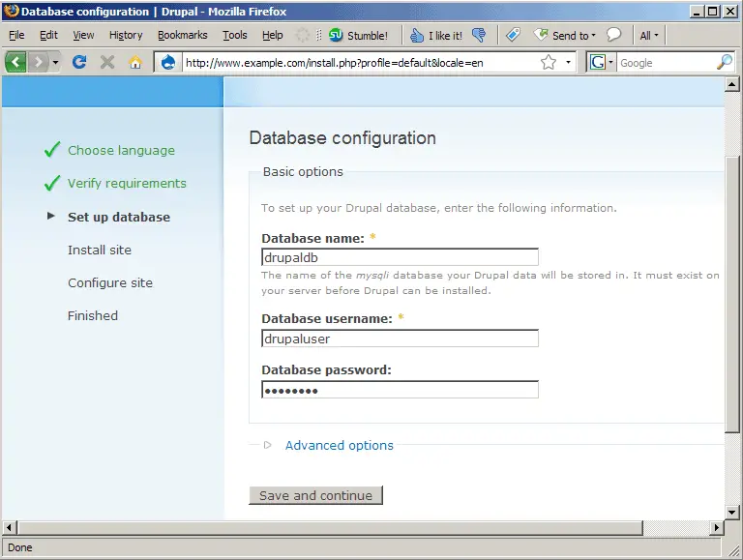Viewport: 743px width, 560px height.
Task: Click the horizontal scrollbar thumb
Action: click(x=330, y=527)
